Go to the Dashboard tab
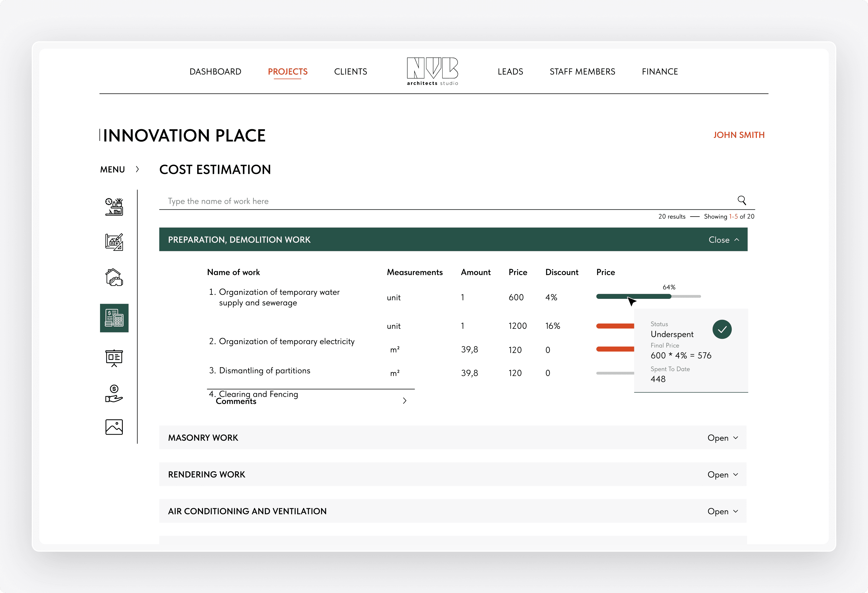Image resolution: width=868 pixels, height=593 pixels. tap(215, 71)
